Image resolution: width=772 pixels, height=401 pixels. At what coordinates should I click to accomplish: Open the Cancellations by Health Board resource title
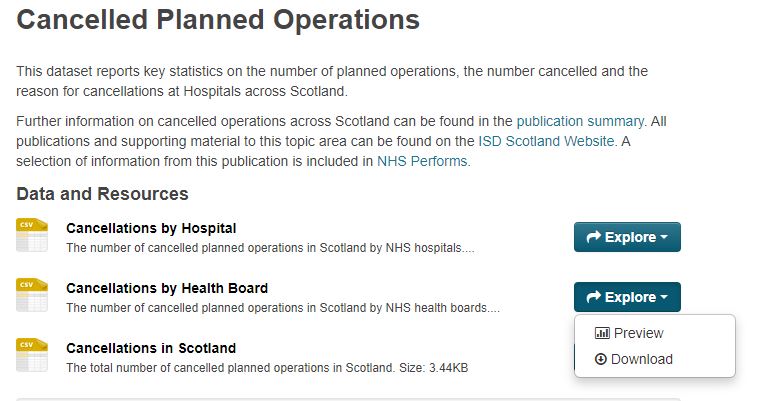[167, 288]
